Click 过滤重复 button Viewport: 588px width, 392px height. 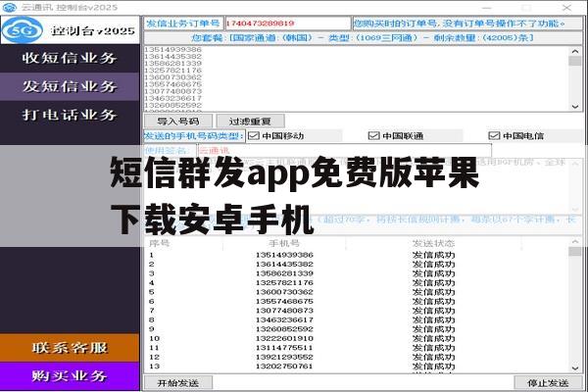point(250,122)
